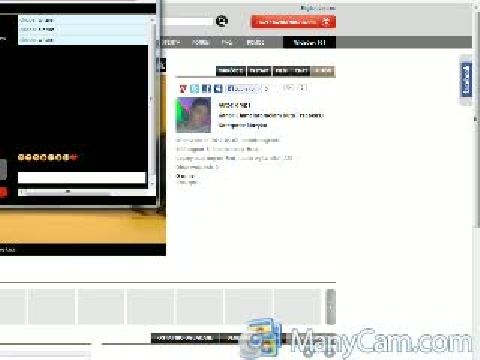Screen dimensions: 480x360
Task: Click the red share icon above the profile photo
Action: pyautogui.click(x=183, y=89)
